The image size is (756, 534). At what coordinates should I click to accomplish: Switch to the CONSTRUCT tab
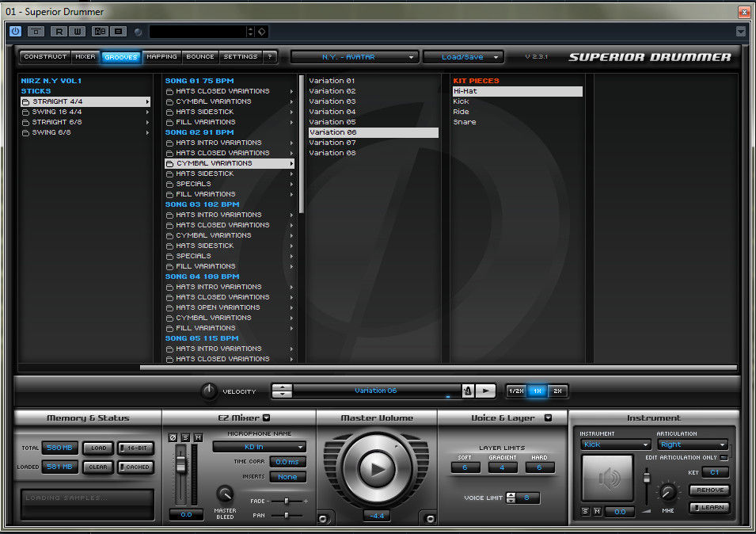[x=45, y=57]
